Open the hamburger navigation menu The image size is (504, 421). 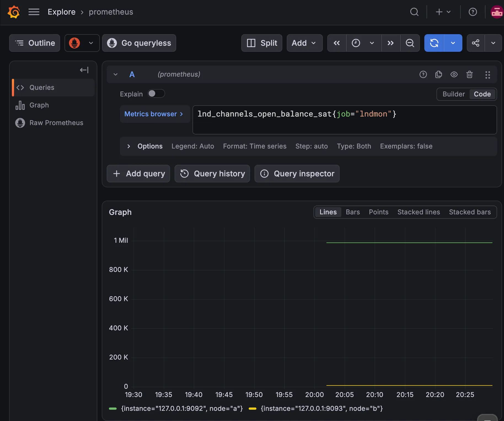pyautogui.click(x=34, y=12)
